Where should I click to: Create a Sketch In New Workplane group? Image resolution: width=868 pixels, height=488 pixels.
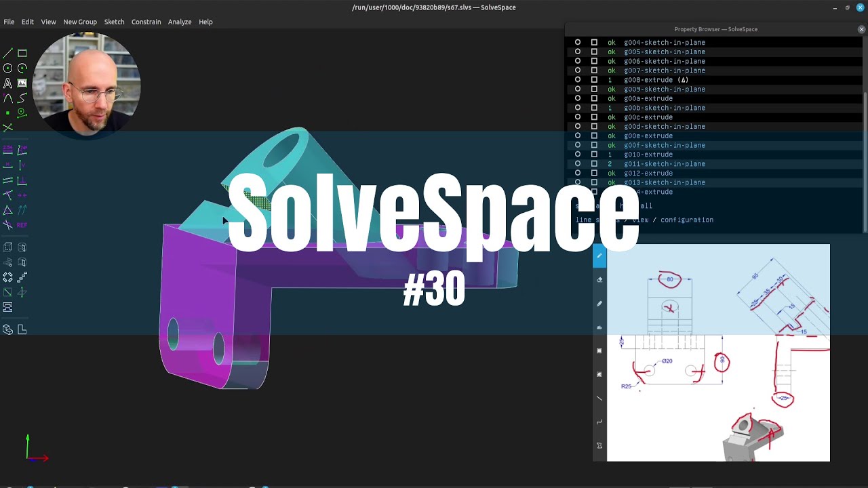point(7,292)
